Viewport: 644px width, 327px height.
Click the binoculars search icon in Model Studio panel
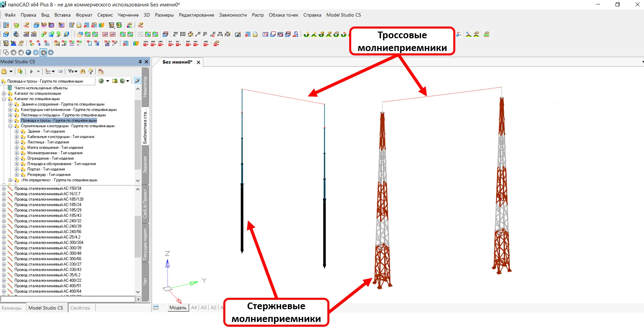[83, 72]
